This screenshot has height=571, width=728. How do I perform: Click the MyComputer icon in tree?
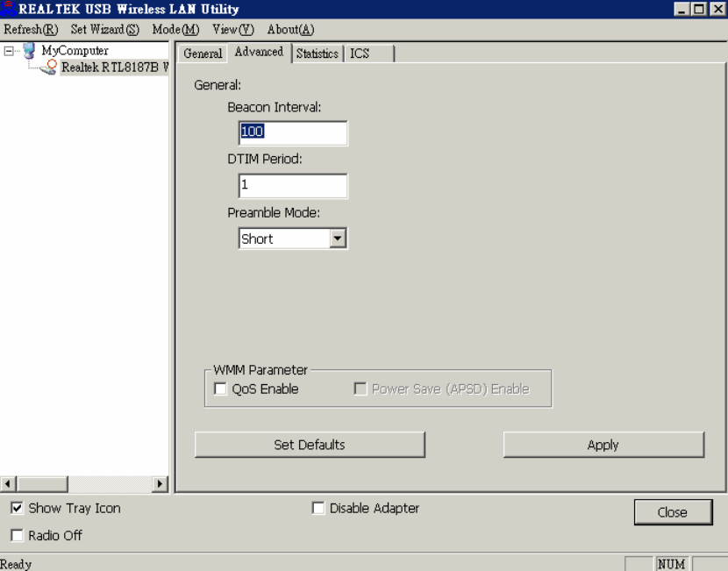[x=29, y=50]
